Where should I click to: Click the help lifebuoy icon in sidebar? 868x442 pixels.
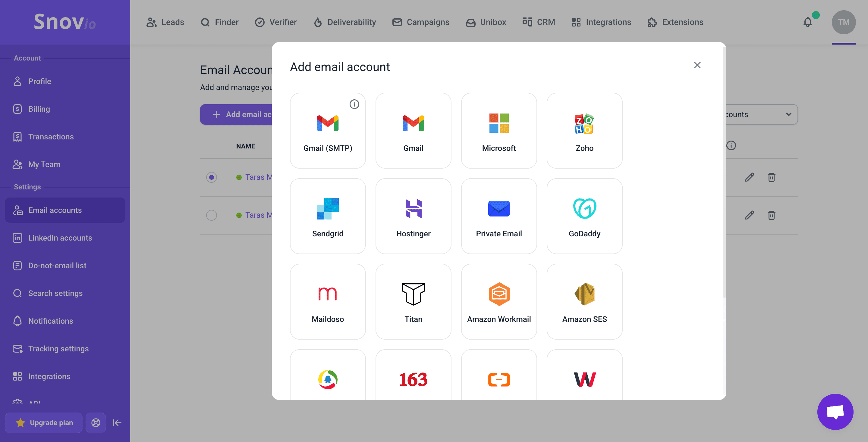point(96,422)
